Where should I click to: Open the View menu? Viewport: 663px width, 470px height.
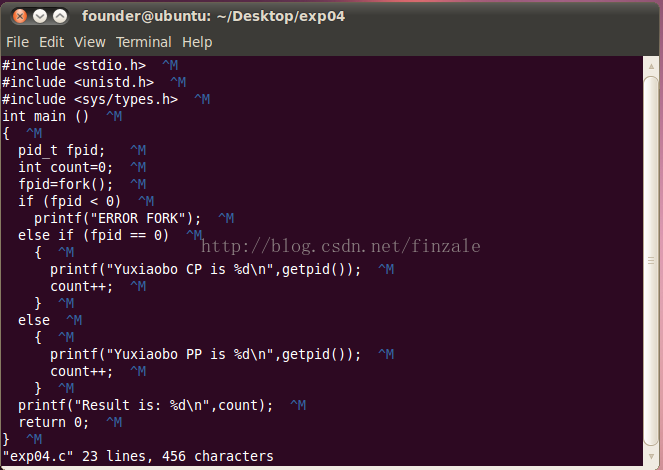point(90,42)
